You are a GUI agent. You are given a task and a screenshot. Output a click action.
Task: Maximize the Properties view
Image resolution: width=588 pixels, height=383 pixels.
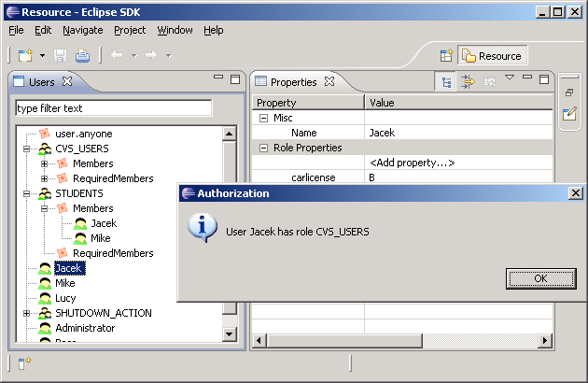pyautogui.click(x=544, y=79)
